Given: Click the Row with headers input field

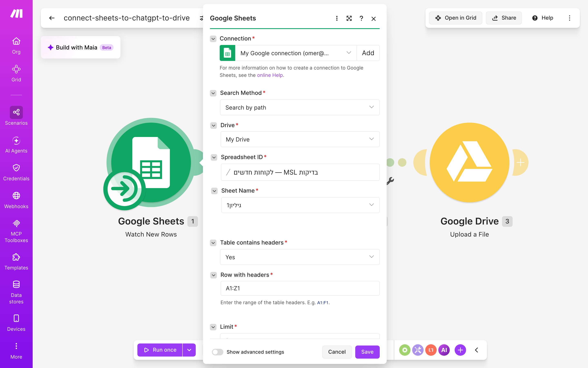Looking at the screenshot, I should [x=300, y=288].
